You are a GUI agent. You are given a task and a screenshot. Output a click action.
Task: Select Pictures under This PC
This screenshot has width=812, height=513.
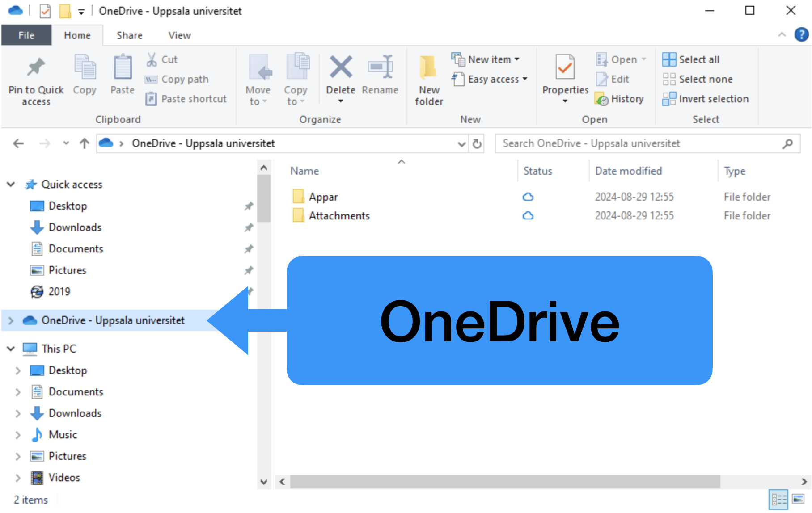[x=67, y=456]
